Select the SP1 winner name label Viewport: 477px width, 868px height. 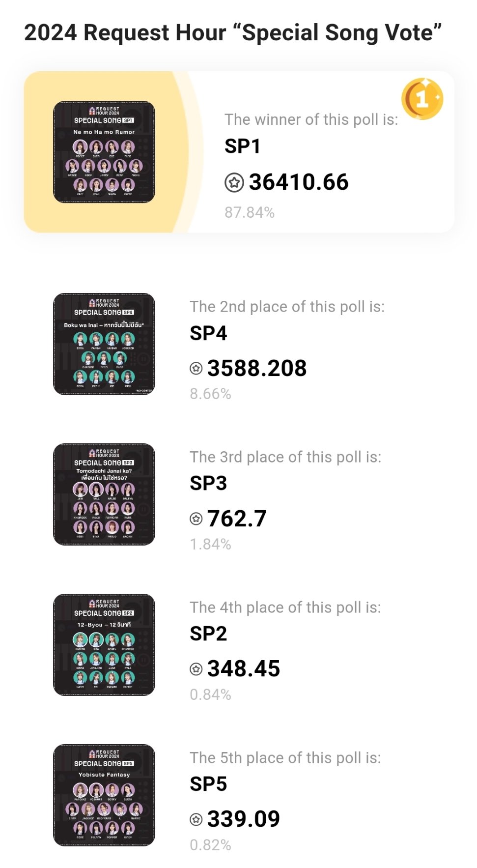click(x=243, y=146)
